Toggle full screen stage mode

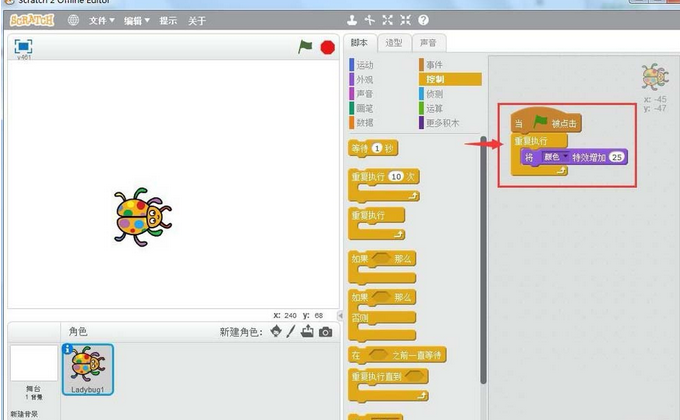[23, 46]
